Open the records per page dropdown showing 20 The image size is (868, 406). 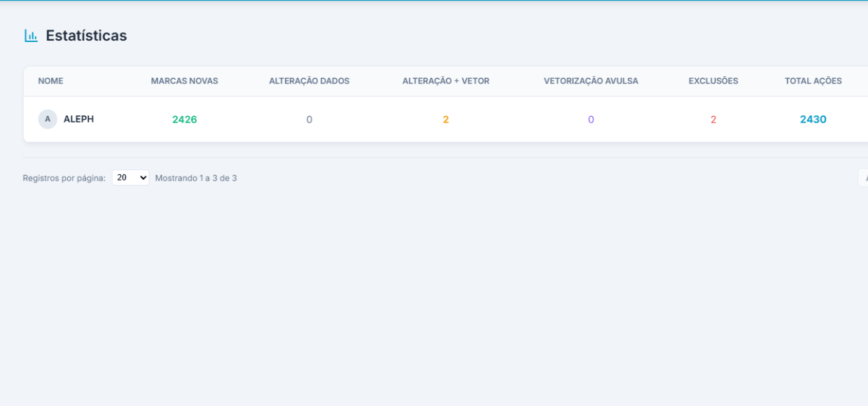point(130,178)
